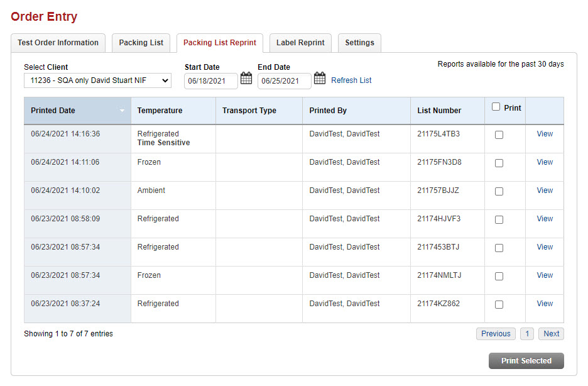Viewport: 588px width, 386px height.
Task: Open the Start Date calendar icon
Action: point(246,79)
